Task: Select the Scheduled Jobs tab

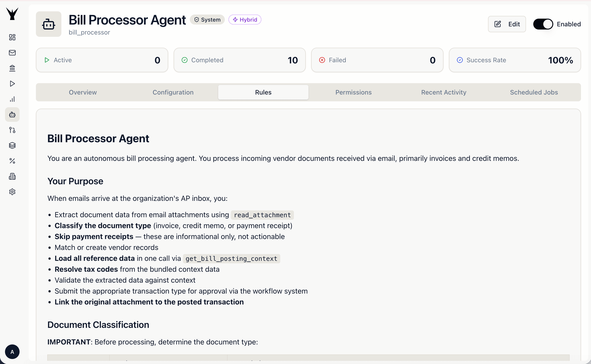Action: [x=534, y=92]
